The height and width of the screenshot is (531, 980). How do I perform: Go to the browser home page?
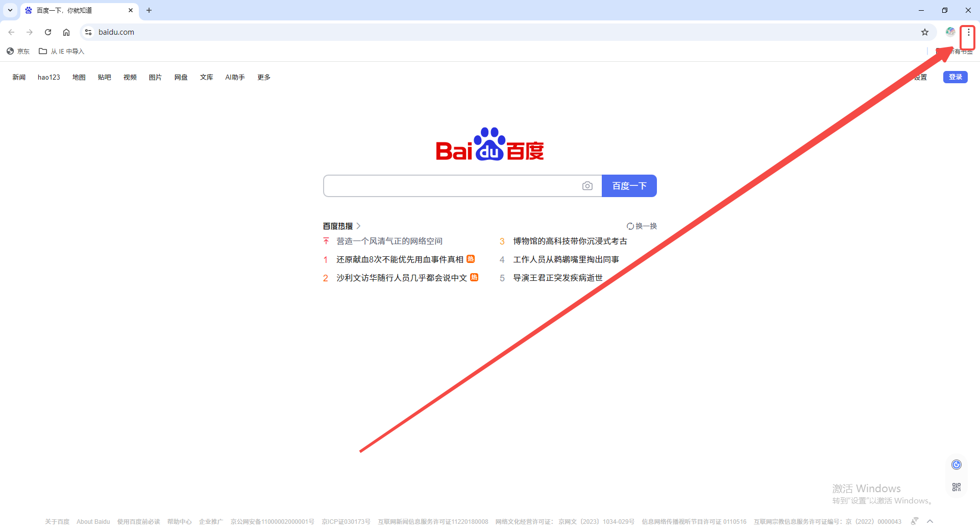66,32
